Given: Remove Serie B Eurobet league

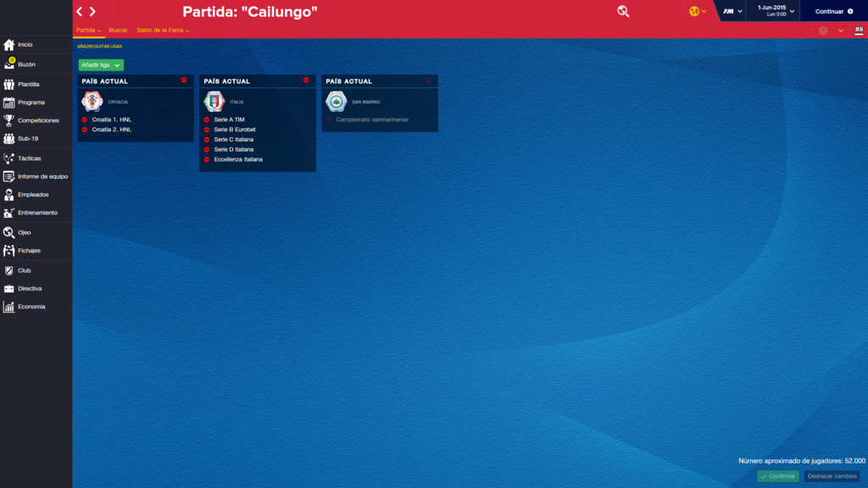Looking at the screenshot, I should click(x=206, y=130).
